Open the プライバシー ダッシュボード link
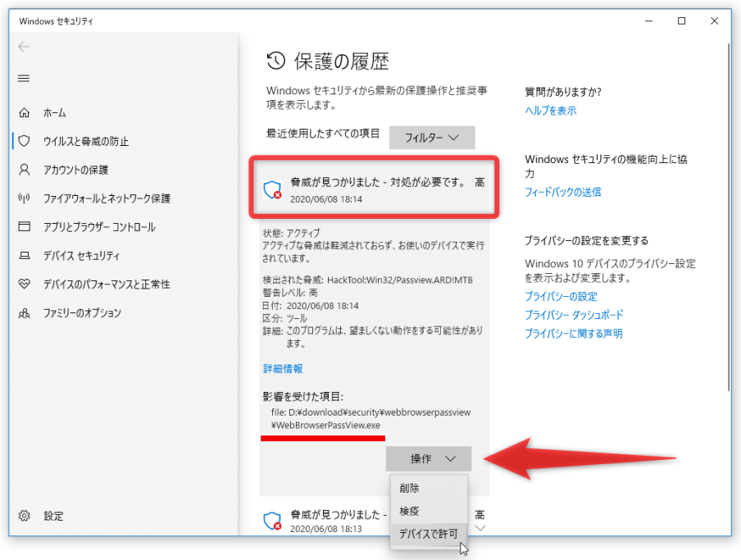The height and width of the screenshot is (560, 741). 574,315
